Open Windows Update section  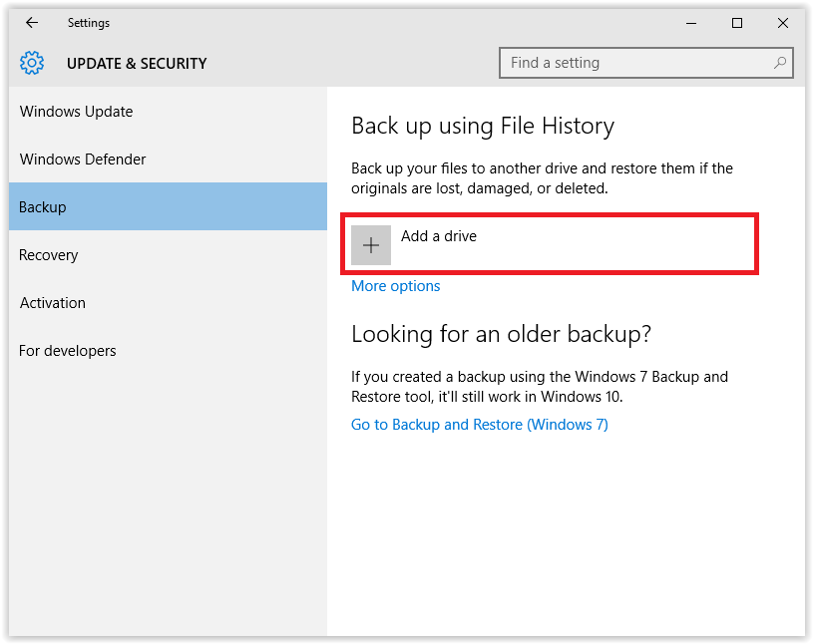click(x=168, y=112)
